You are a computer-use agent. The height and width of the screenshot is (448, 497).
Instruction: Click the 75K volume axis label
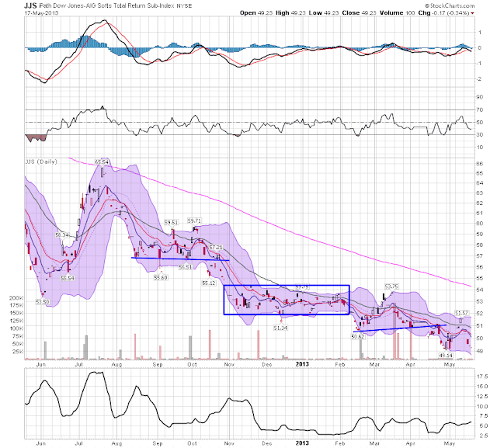(18, 336)
